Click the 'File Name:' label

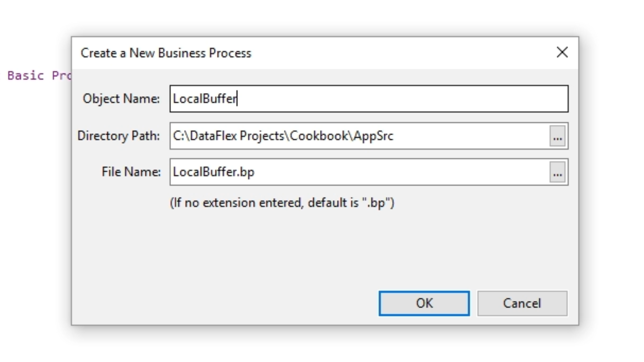131,172
